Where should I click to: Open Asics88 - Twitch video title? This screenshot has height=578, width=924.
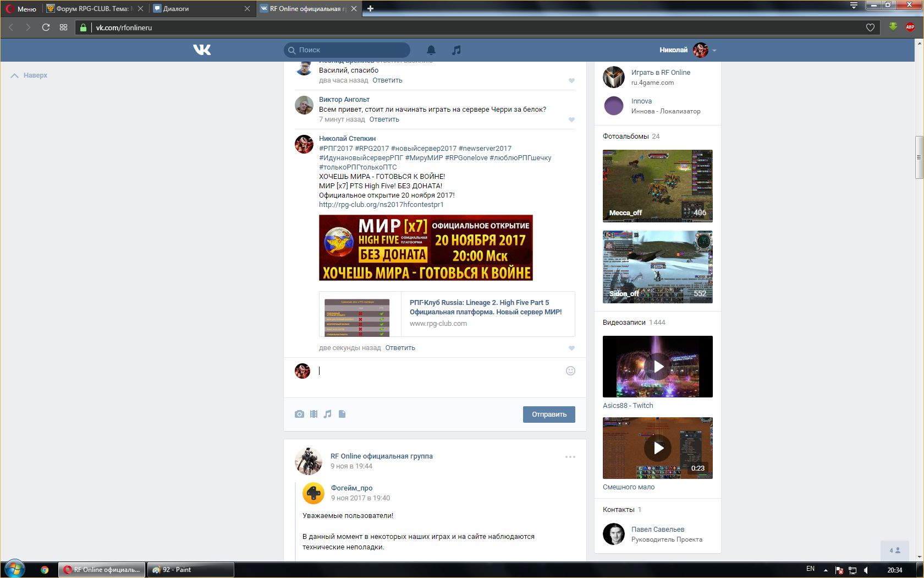(628, 406)
